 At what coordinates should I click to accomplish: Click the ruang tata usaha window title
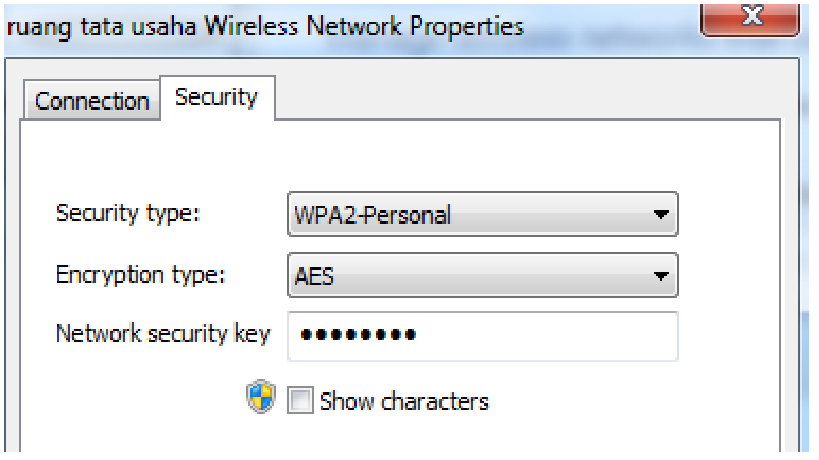264,26
